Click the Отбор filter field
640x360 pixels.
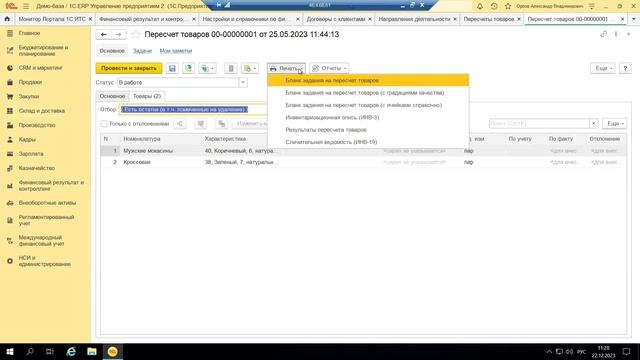192,109
